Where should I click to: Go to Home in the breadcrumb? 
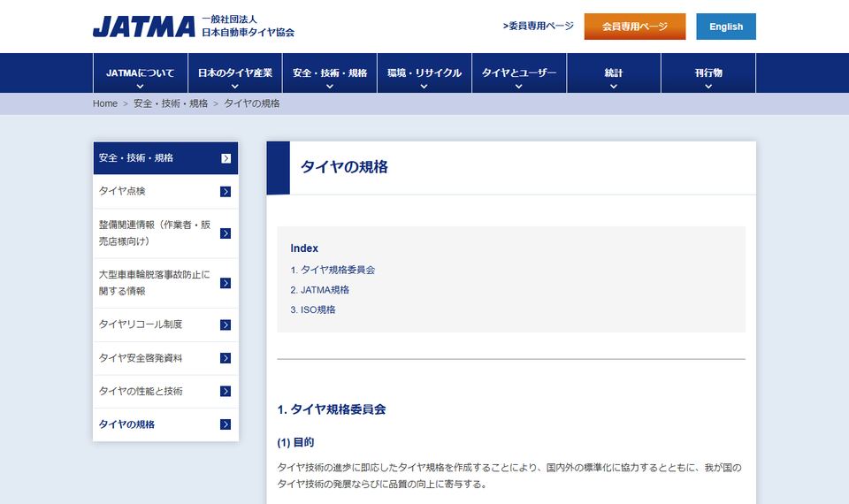105,103
